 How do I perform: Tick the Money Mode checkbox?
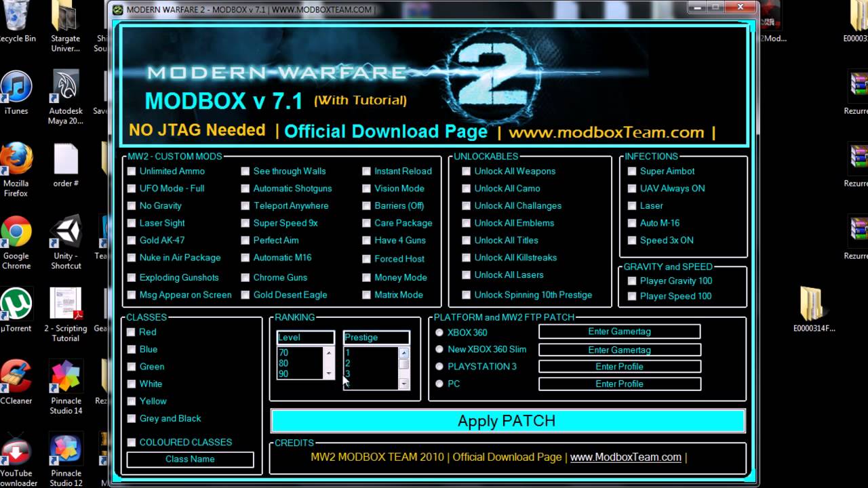pos(366,277)
